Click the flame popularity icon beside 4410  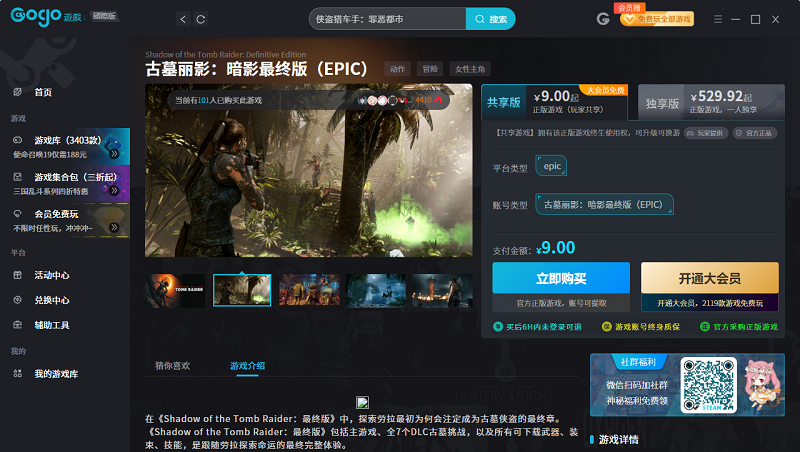[x=438, y=99]
